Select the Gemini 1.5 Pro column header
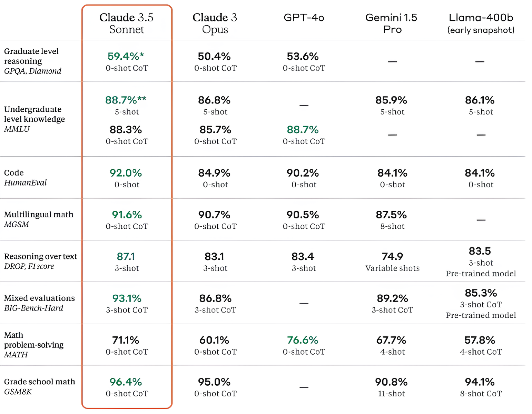 click(x=392, y=23)
